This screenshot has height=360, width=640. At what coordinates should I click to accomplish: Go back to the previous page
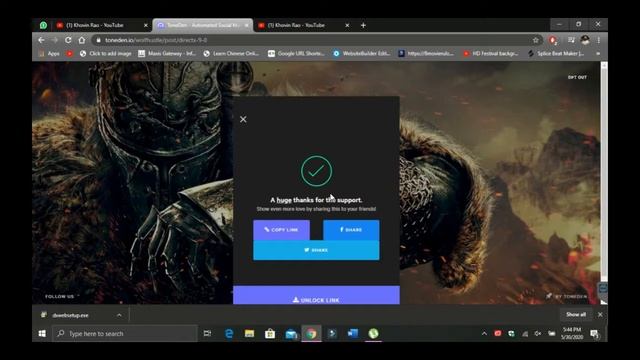click(41, 40)
